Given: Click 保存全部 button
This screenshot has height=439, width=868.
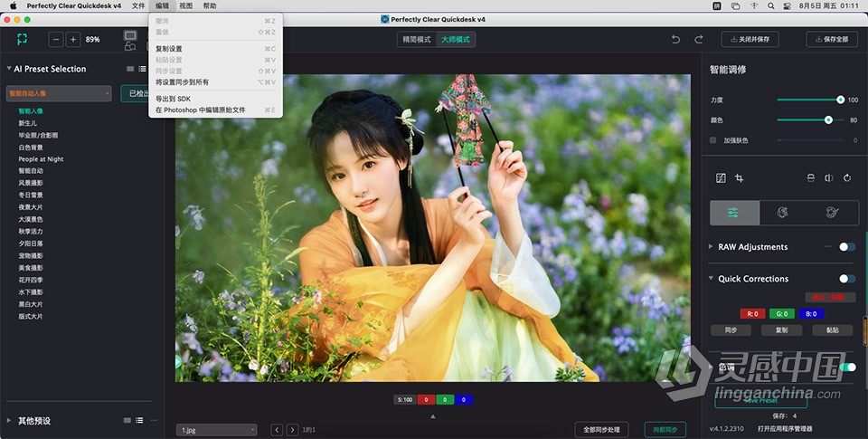Looking at the screenshot, I should (832, 39).
